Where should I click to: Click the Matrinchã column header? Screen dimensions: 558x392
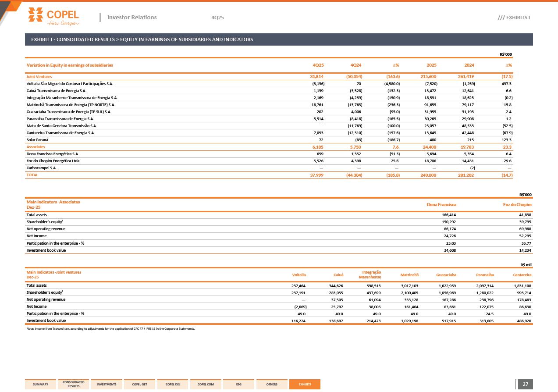click(x=409, y=275)
